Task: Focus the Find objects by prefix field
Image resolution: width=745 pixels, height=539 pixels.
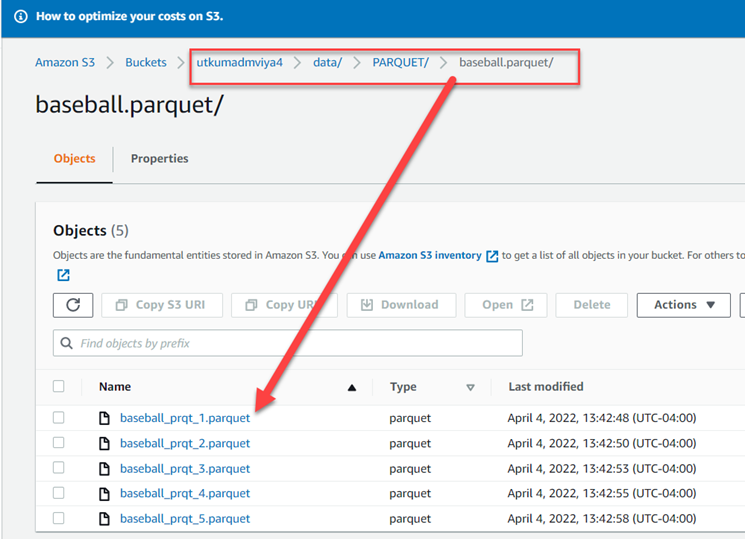Action: coord(288,343)
